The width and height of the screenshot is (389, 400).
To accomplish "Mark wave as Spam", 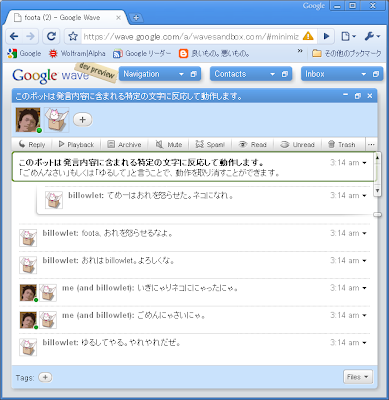I will tap(210, 144).
